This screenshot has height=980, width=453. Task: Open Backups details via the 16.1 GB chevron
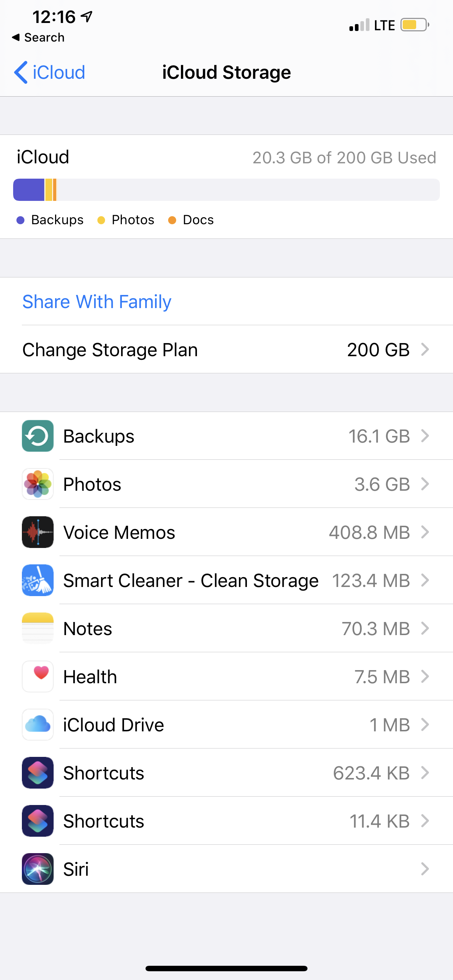(x=425, y=436)
